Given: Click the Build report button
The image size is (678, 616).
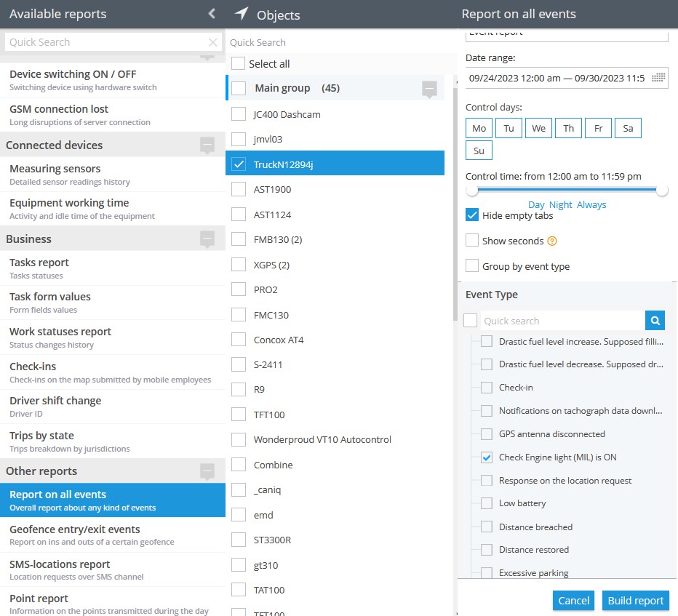Looking at the screenshot, I should click(x=635, y=601).
